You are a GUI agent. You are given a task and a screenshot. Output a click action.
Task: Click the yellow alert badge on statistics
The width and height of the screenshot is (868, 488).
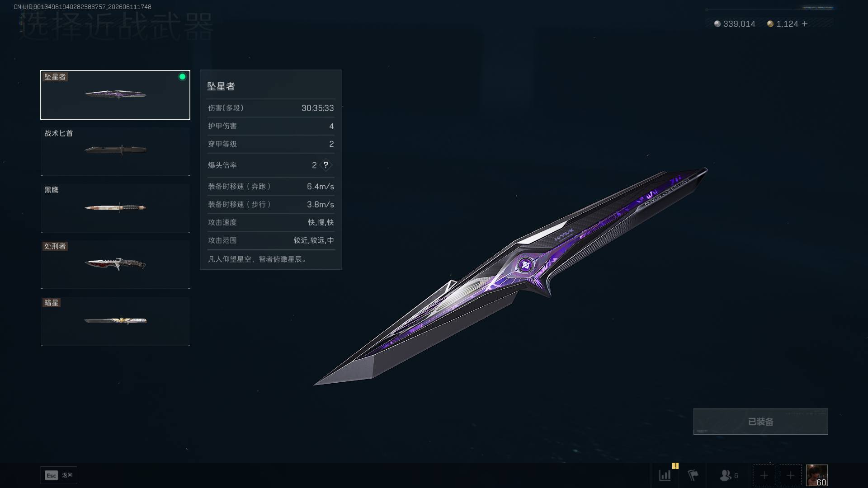point(675,466)
